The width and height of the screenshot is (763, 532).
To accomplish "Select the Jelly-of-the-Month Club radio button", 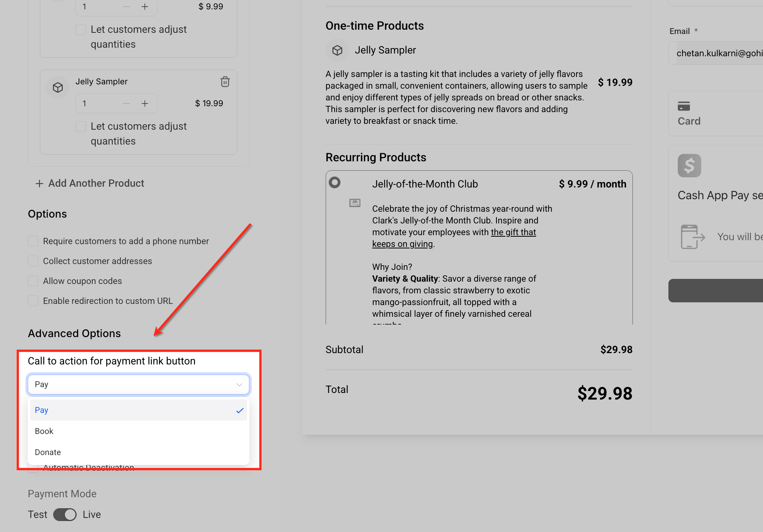I will (335, 182).
